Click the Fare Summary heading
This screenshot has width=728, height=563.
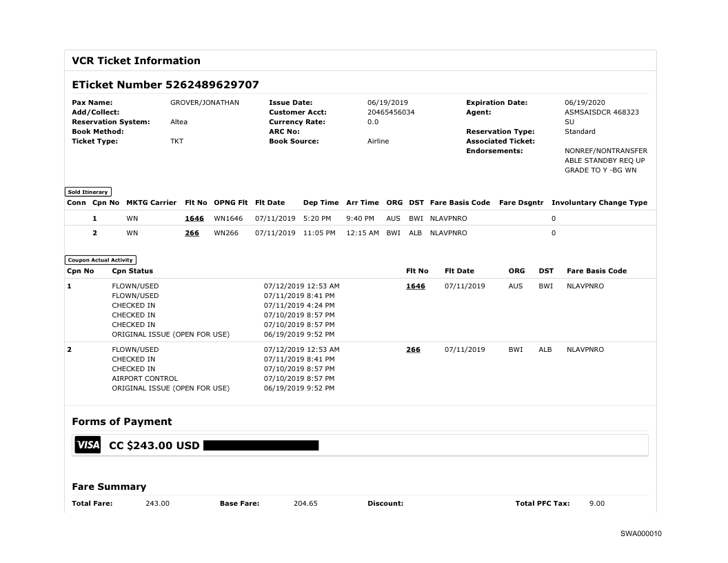[109, 486]
